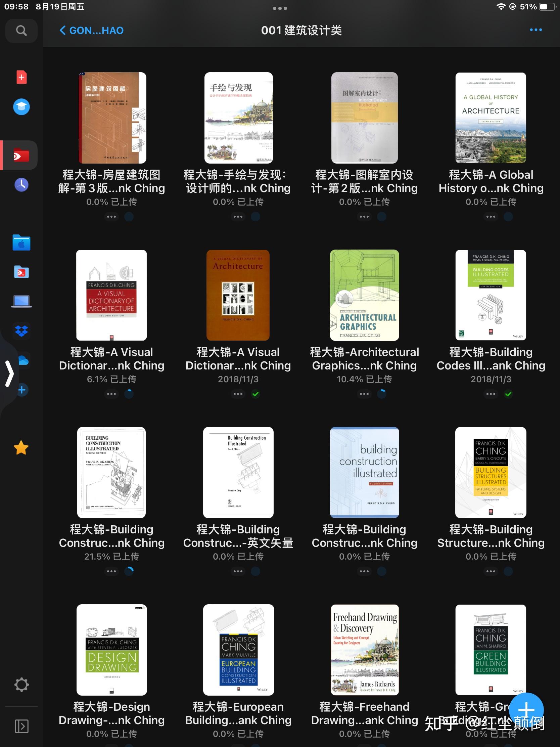Open the Dropbox icon in sidebar

(21, 331)
